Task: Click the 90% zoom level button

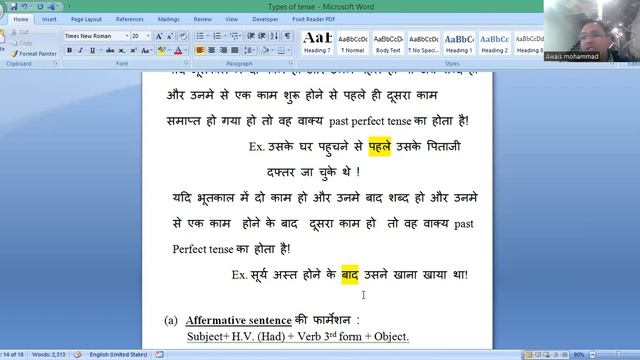Action: pyautogui.click(x=579, y=355)
